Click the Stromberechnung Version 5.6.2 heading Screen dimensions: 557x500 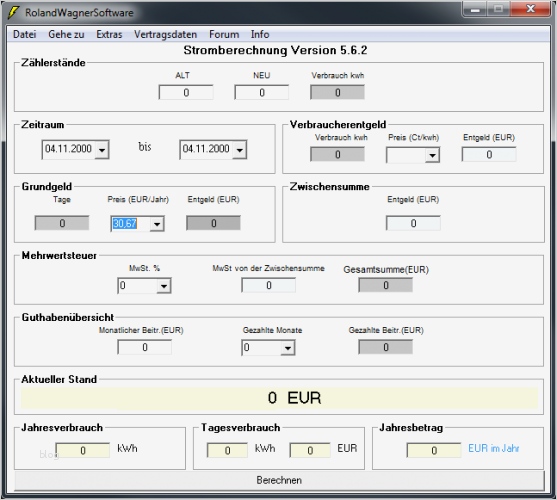point(275,50)
